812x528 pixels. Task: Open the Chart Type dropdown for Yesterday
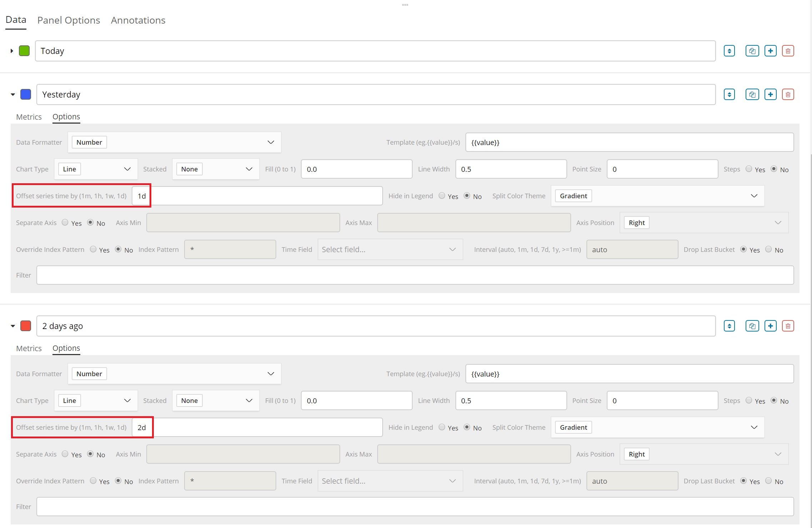[96, 169]
